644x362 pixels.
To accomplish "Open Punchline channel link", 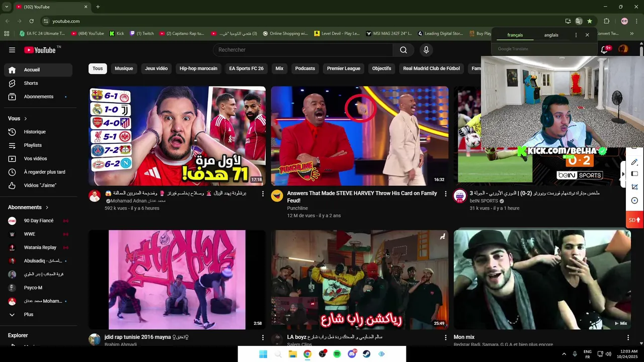I will [x=297, y=208].
